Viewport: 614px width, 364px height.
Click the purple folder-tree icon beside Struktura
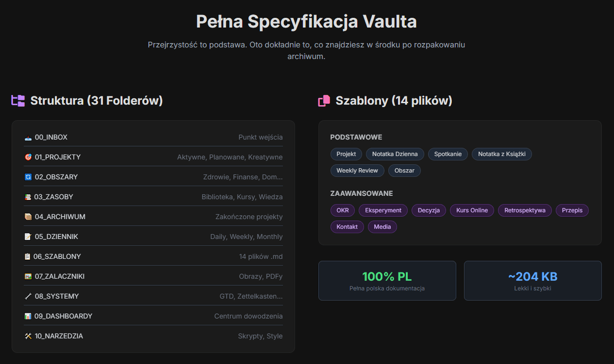[x=18, y=101]
